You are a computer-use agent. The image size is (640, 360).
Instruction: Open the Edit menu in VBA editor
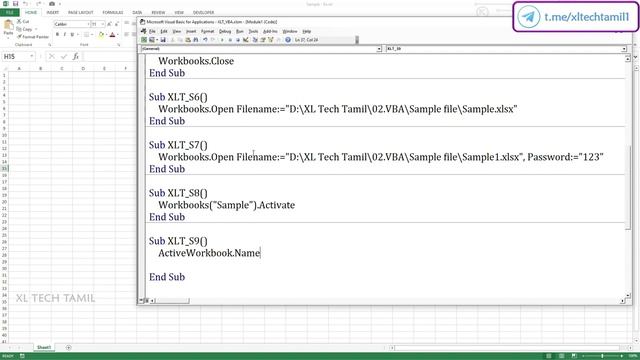tap(164, 31)
